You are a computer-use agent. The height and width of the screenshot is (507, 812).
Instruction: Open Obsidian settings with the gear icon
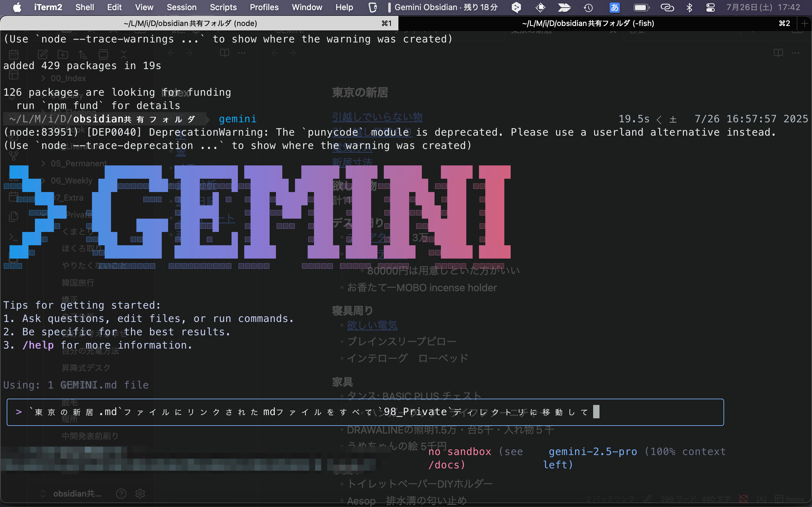[x=140, y=493]
